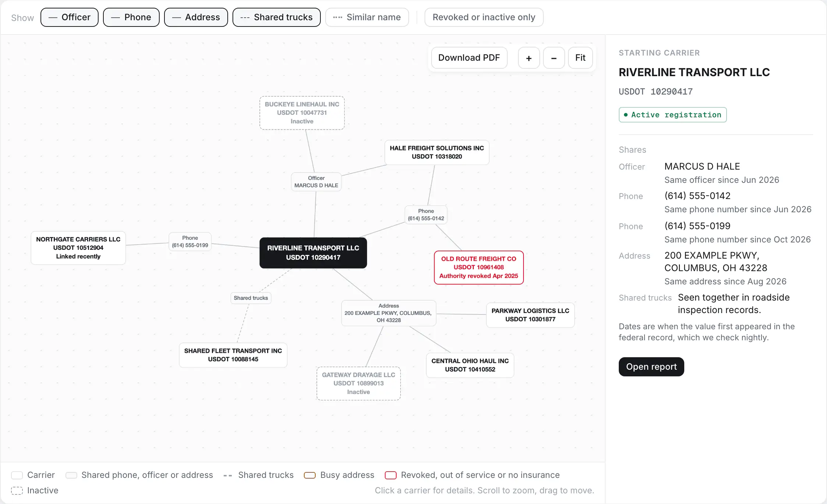This screenshot has height=504, width=827.
Task: Zoom in with the plus button
Action: 529,58
